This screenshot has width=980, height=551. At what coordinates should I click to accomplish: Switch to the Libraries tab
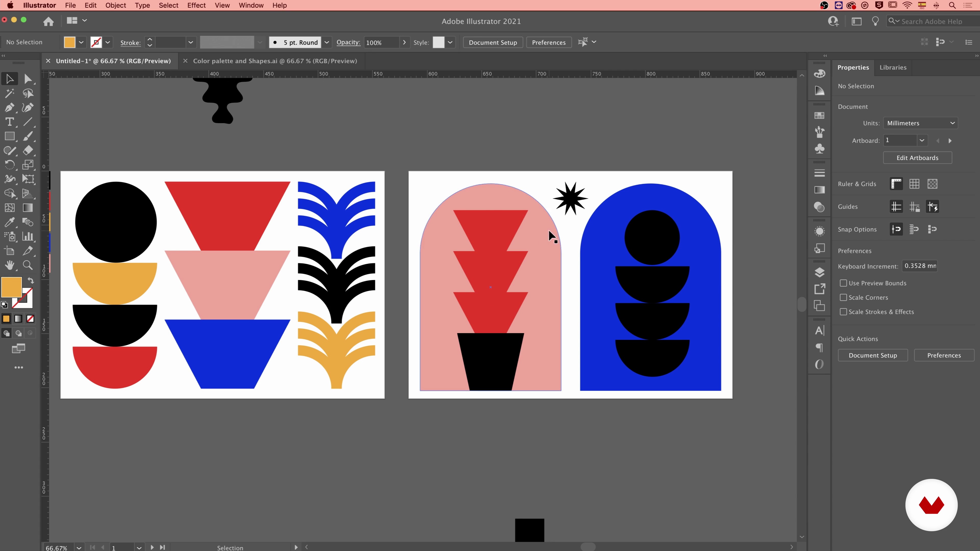coord(893,67)
